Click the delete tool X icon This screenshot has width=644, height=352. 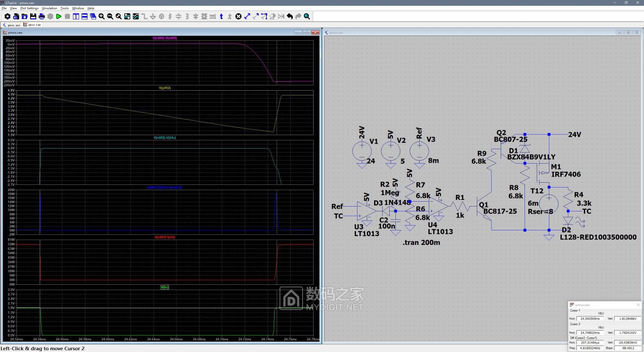tap(238, 16)
